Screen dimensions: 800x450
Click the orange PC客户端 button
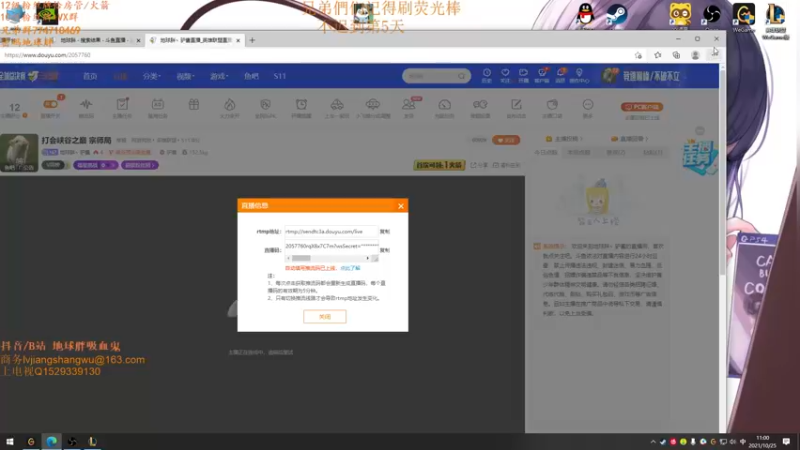pyautogui.click(x=642, y=107)
